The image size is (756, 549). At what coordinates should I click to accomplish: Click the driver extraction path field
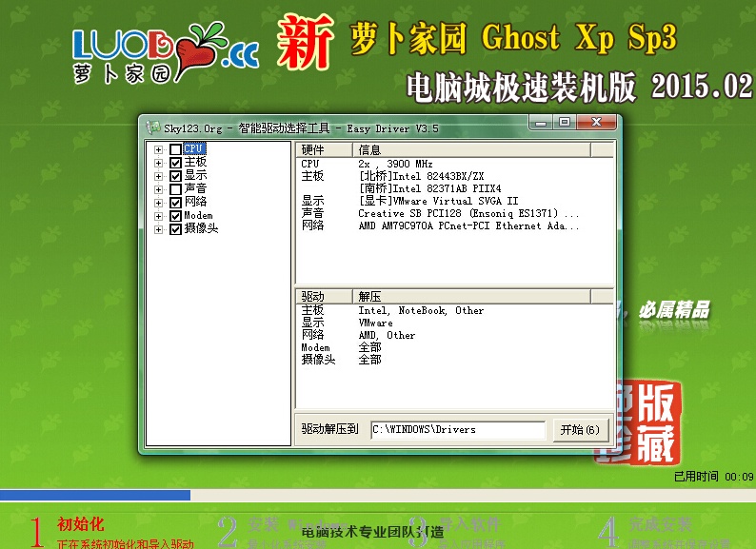[458, 429]
